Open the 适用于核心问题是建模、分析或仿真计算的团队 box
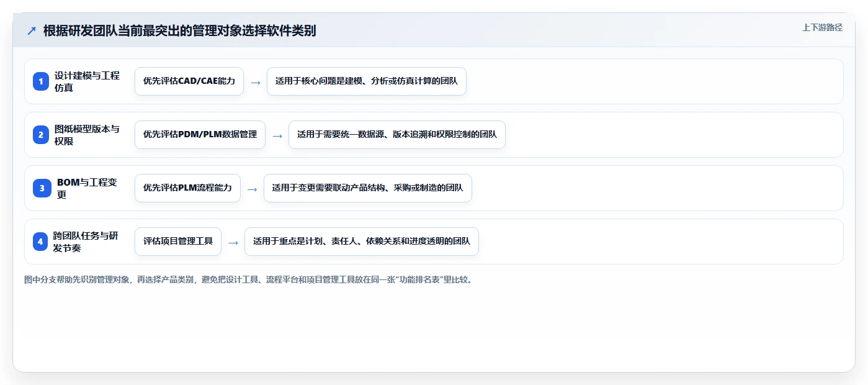868x385 pixels. coord(367,81)
